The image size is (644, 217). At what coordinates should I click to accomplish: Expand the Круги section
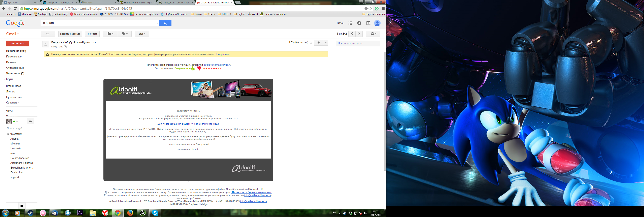(4, 79)
